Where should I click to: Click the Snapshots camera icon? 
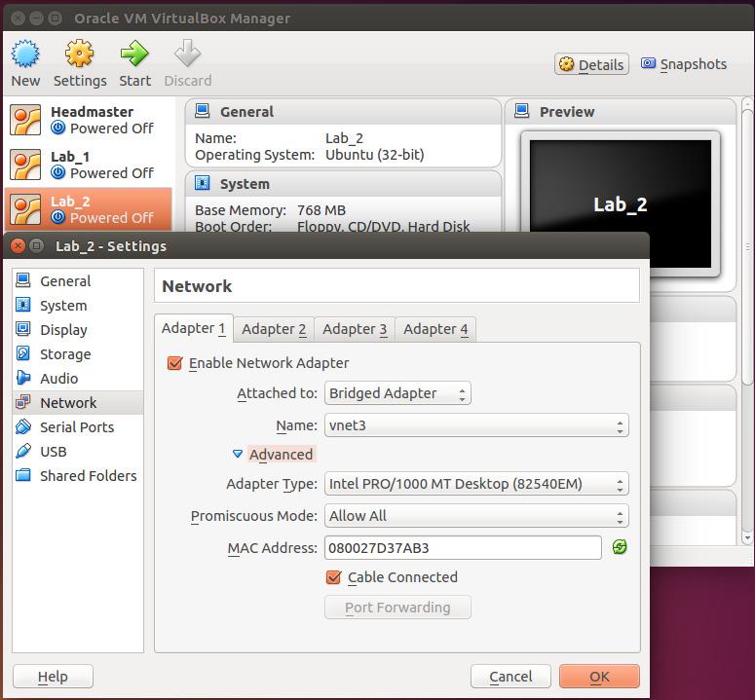tap(648, 63)
